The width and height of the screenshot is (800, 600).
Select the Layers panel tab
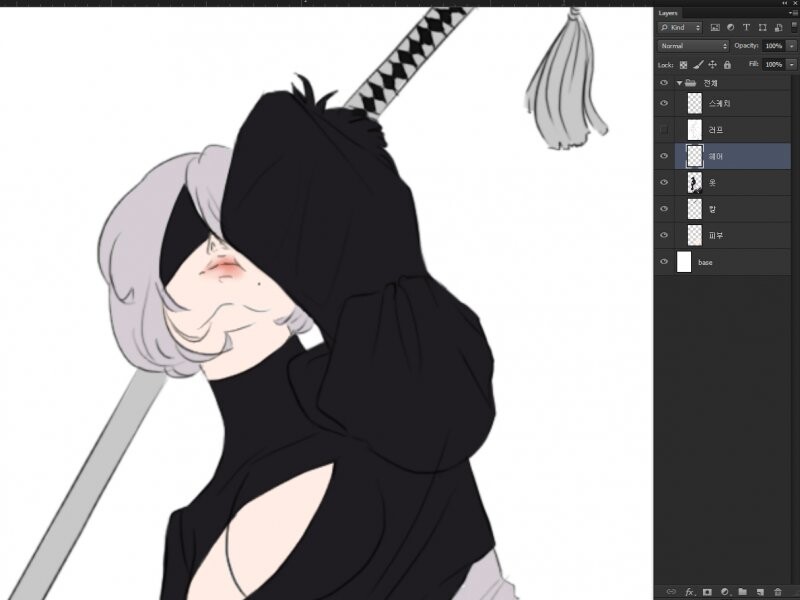(x=668, y=13)
